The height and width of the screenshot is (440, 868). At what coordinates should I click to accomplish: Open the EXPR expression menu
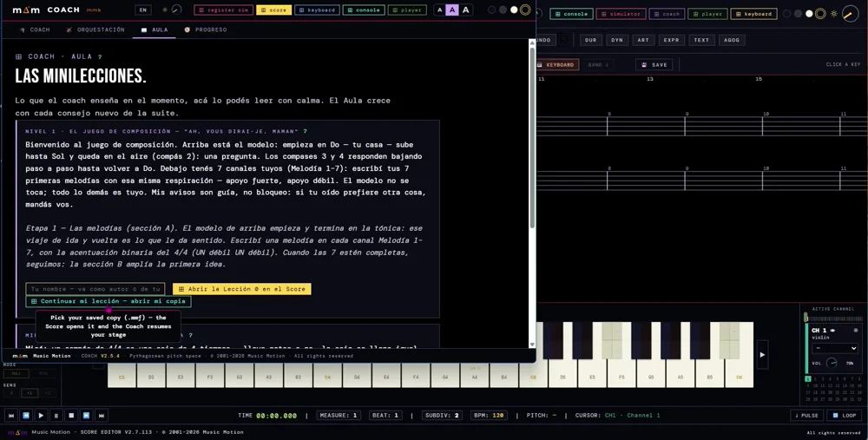tap(672, 40)
